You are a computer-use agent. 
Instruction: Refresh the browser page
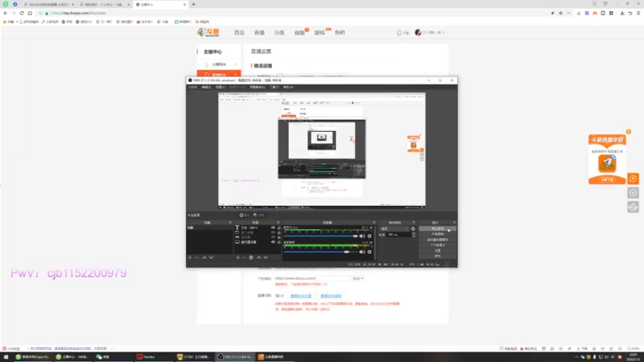pyautogui.click(x=22, y=13)
